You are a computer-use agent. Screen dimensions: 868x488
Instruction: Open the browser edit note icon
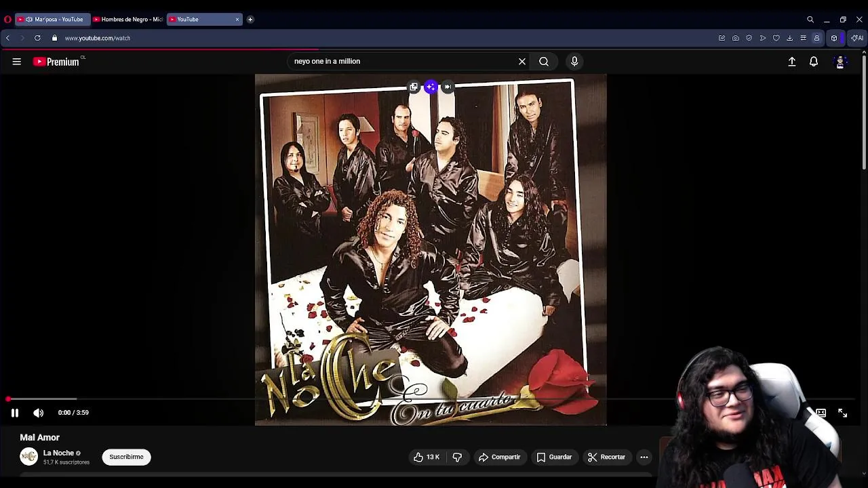click(x=722, y=38)
